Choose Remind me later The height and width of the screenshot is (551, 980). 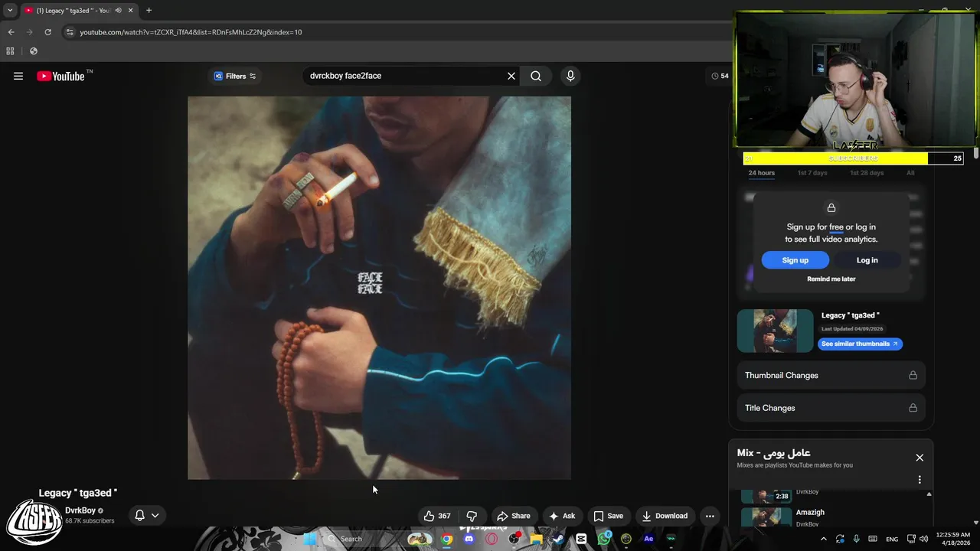pyautogui.click(x=831, y=279)
